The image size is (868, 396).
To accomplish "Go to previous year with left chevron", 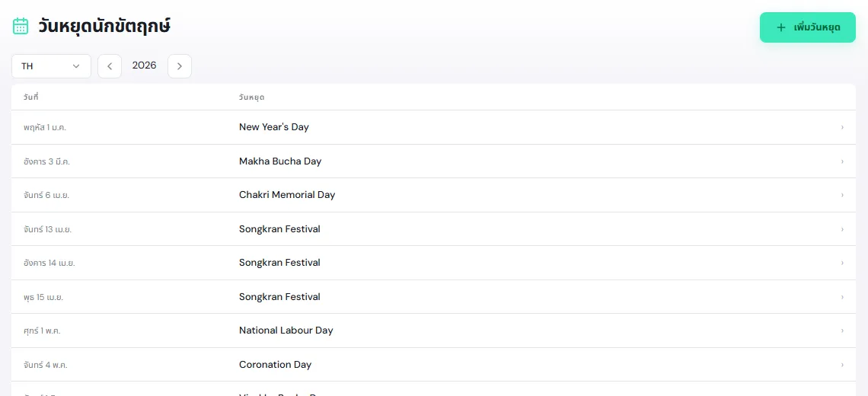I will click(x=110, y=66).
